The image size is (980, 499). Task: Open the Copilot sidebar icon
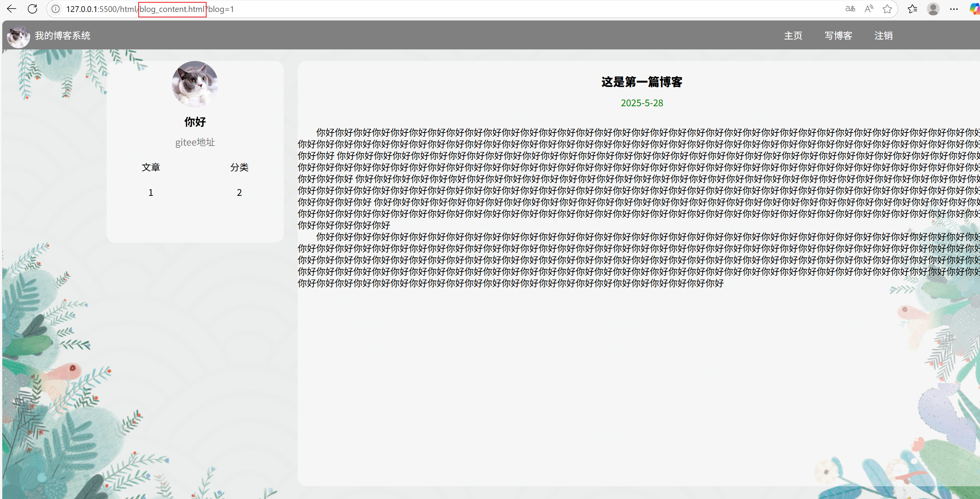(975, 9)
